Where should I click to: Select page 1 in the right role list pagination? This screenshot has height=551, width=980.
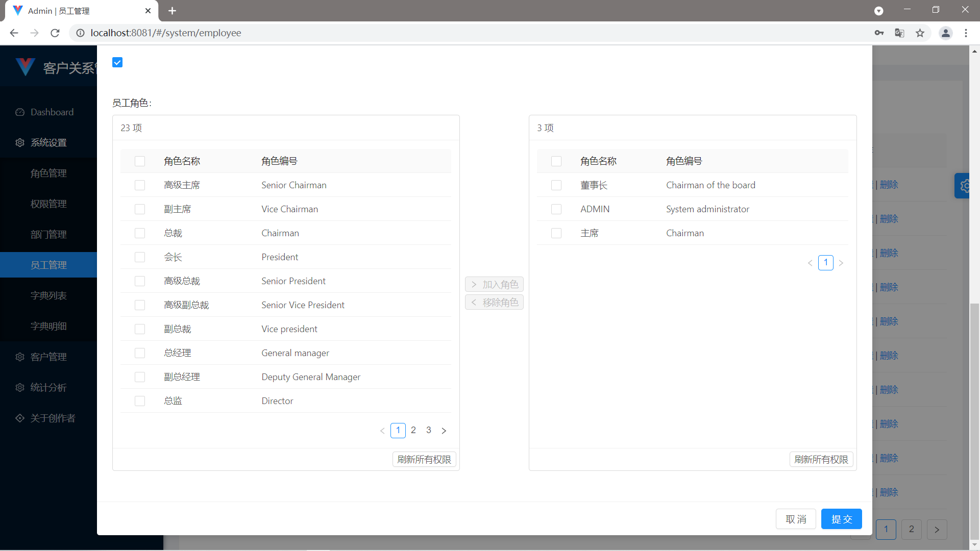(x=826, y=263)
